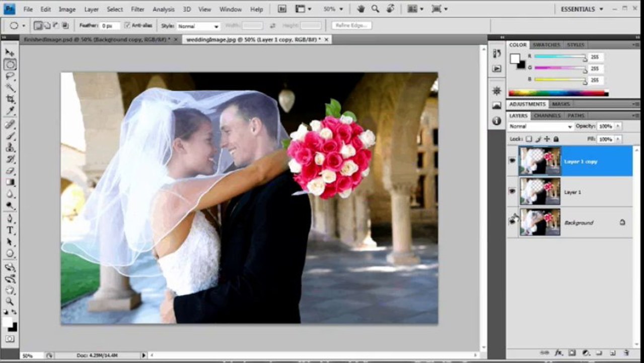Click the R channel slider

click(560, 56)
